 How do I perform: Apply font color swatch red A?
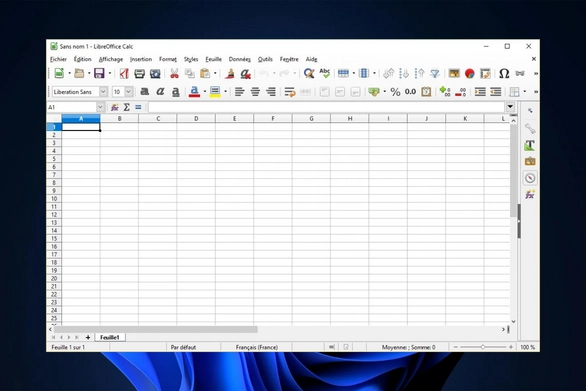tap(194, 92)
